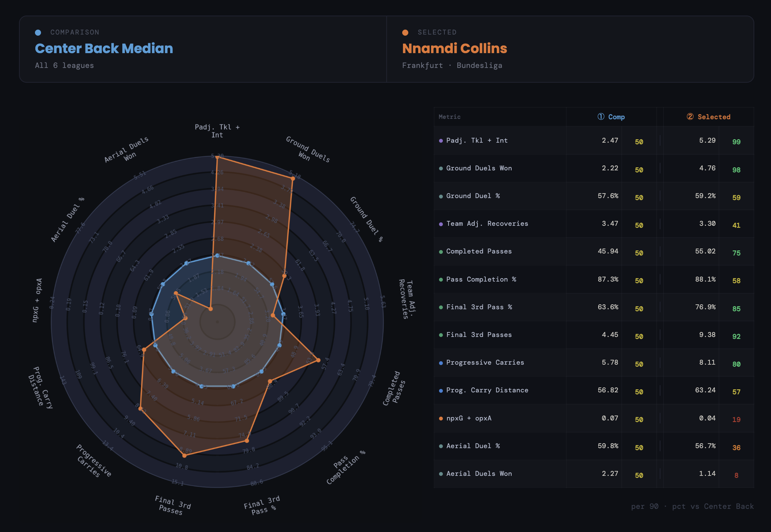Sort by the Metric column header
The image size is (771, 532).
pos(449,117)
